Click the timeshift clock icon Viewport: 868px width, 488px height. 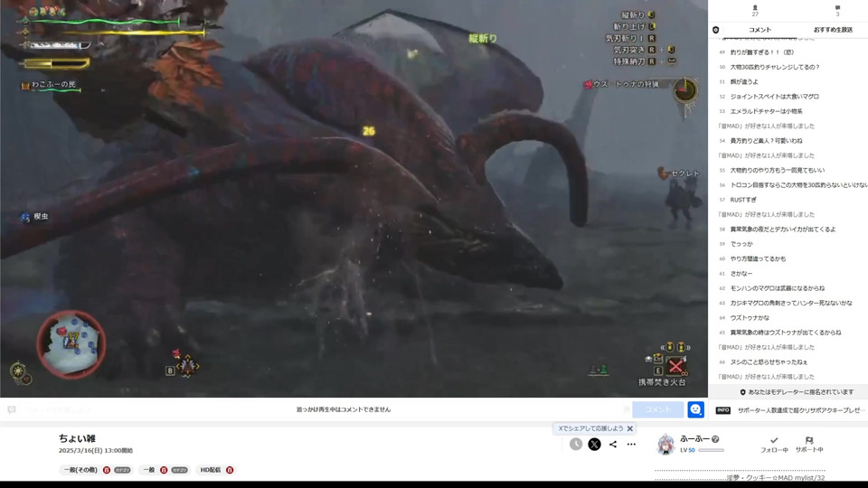576,445
